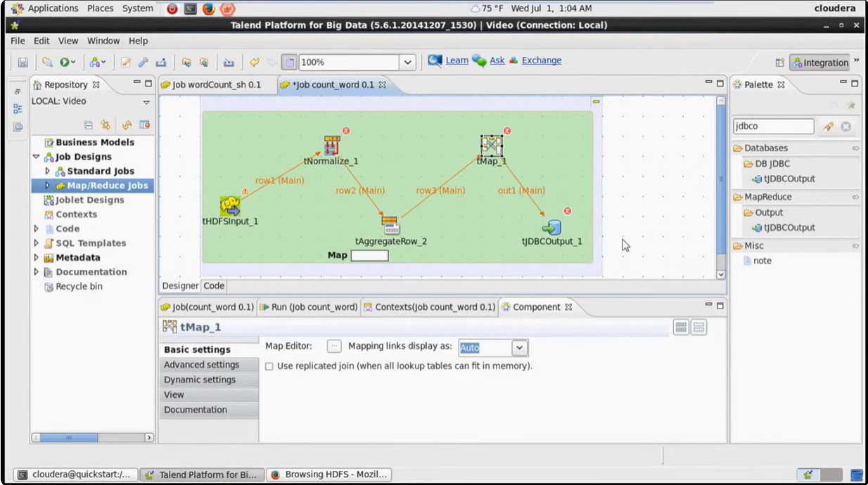The image size is (868, 485).
Task: Switch to Browsing HDFS Mozilla taskbar window
Action: click(328, 474)
